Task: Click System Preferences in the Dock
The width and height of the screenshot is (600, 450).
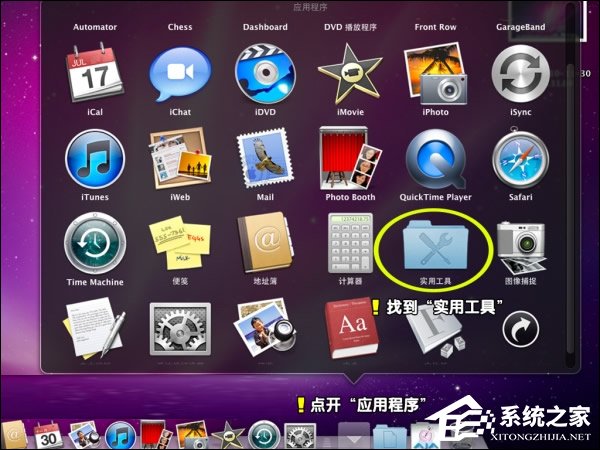Action: [300, 436]
